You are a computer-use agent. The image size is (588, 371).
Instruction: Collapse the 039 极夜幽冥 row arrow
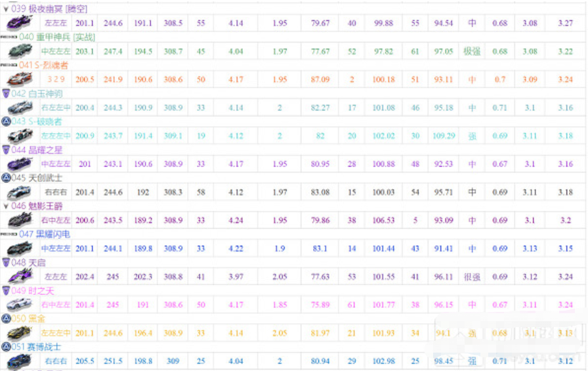(x=6, y=9)
